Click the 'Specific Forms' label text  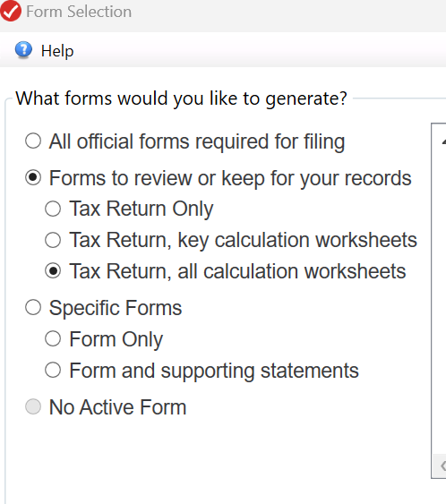pyautogui.click(x=116, y=308)
